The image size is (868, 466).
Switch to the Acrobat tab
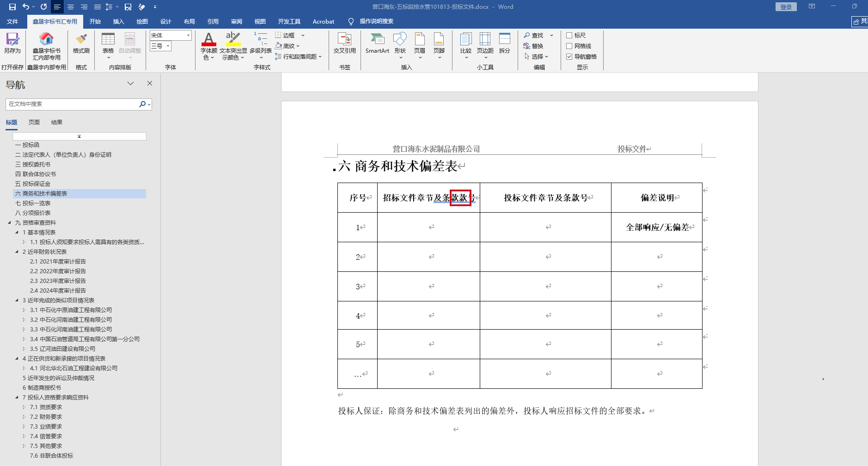coord(324,21)
